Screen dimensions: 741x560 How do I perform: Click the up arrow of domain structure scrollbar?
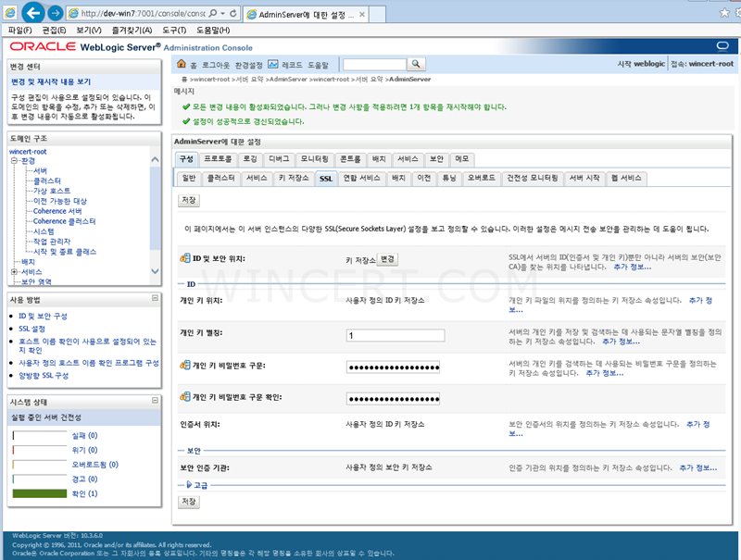point(155,159)
